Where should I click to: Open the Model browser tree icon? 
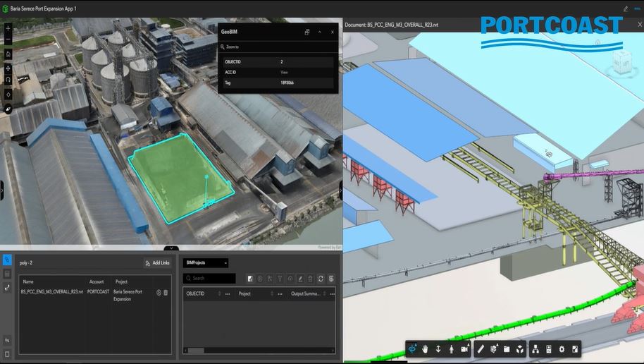coord(535,349)
